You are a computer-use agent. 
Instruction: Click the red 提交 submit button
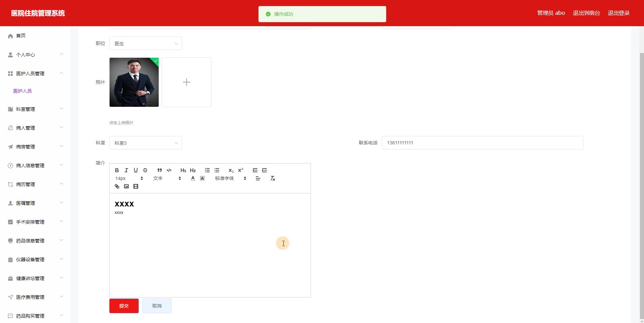(123, 306)
